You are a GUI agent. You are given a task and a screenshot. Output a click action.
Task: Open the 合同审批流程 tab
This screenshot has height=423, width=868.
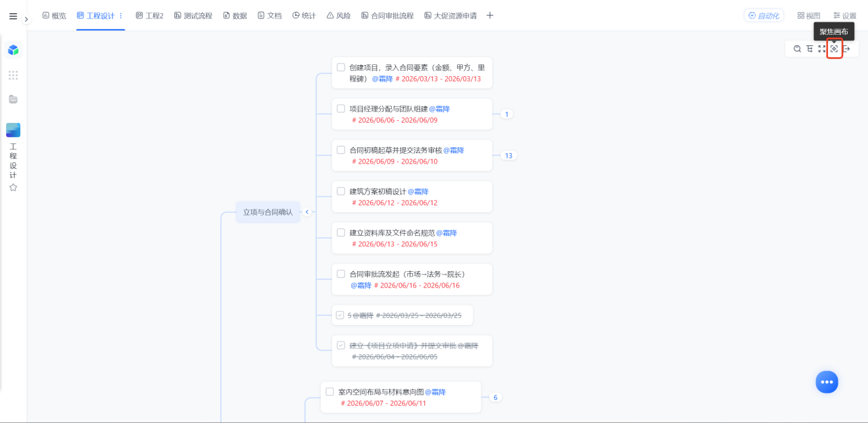click(387, 16)
